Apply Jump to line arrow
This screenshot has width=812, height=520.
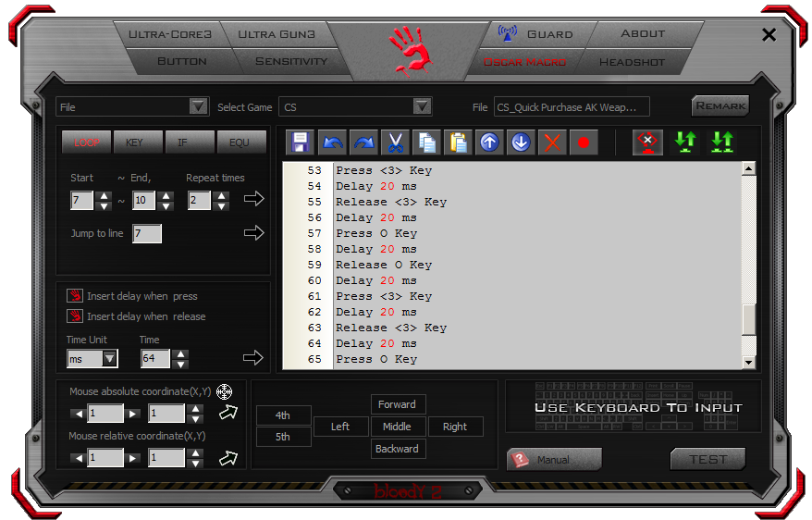[253, 233]
